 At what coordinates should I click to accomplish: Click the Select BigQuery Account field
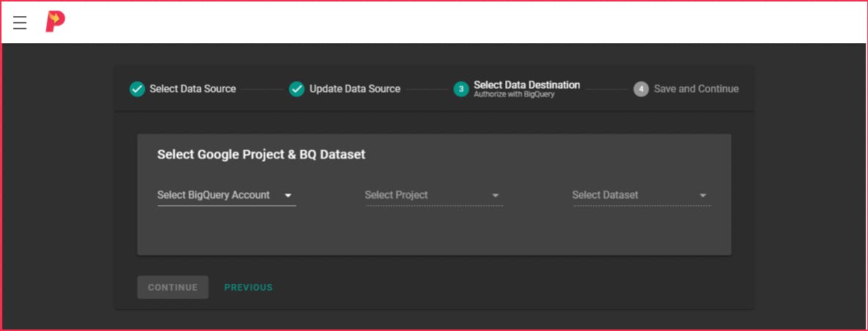pos(213,195)
